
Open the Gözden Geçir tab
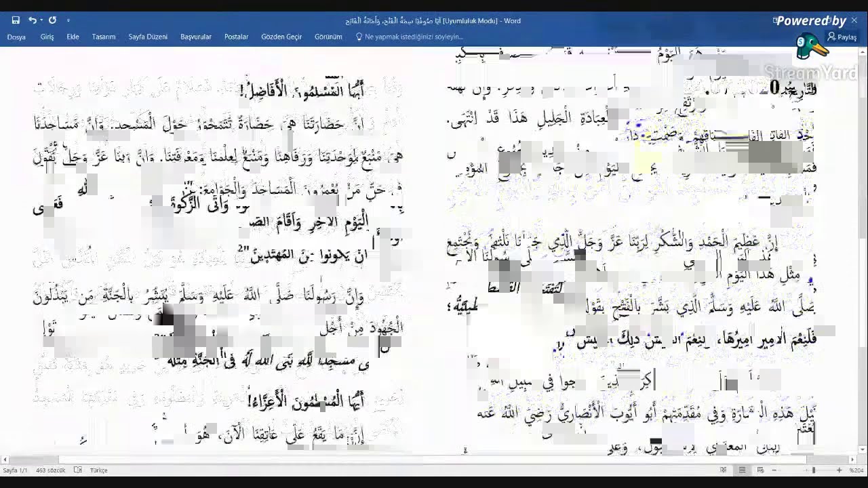pyautogui.click(x=281, y=37)
